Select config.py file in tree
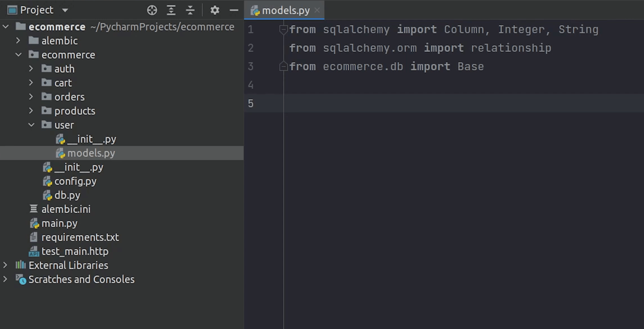The width and height of the screenshot is (644, 329). 75,181
